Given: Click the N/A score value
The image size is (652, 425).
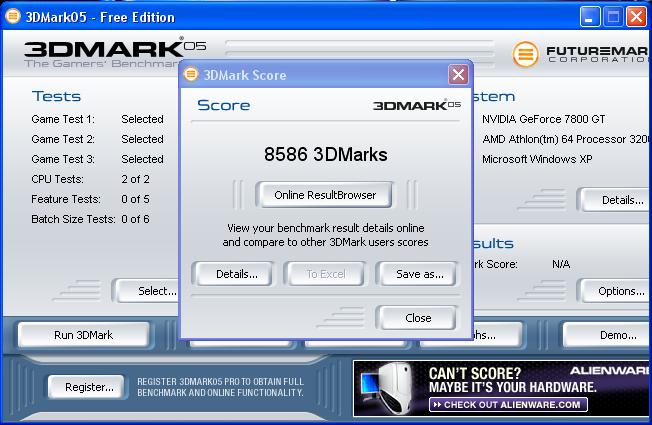Looking at the screenshot, I should coord(561,264).
